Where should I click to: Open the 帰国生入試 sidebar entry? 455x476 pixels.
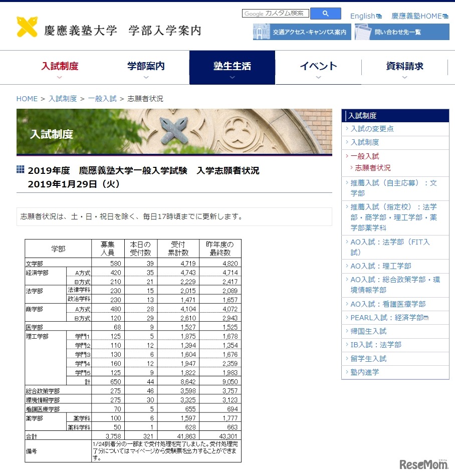[x=369, y=331]
